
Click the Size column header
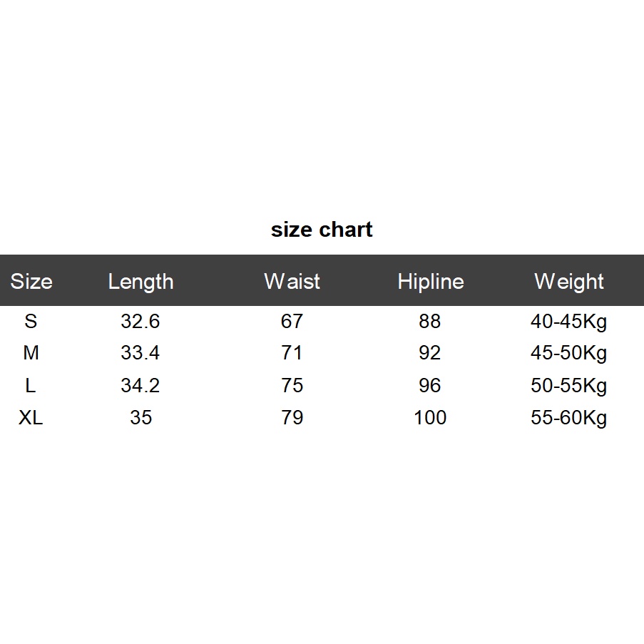pyautogui.click(x=31, y=281)
